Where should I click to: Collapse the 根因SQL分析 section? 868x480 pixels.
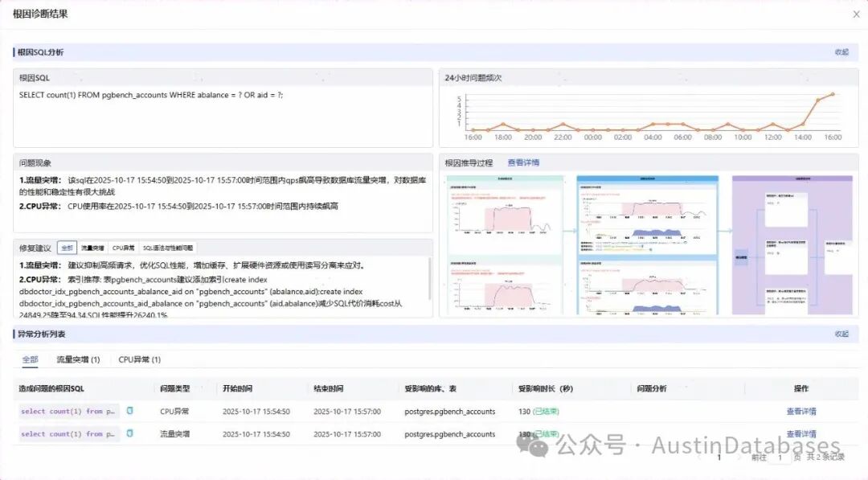pyautogui.click(x=841, y=52)
